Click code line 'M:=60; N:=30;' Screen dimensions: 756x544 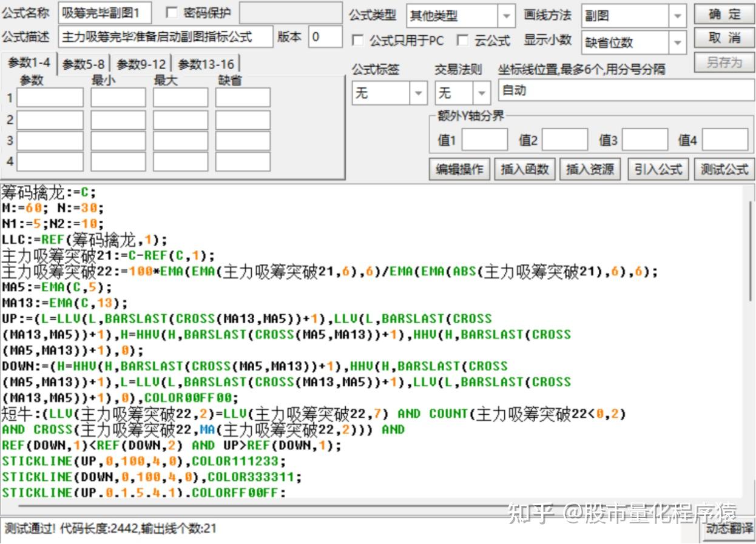click(x=53, y=209)
